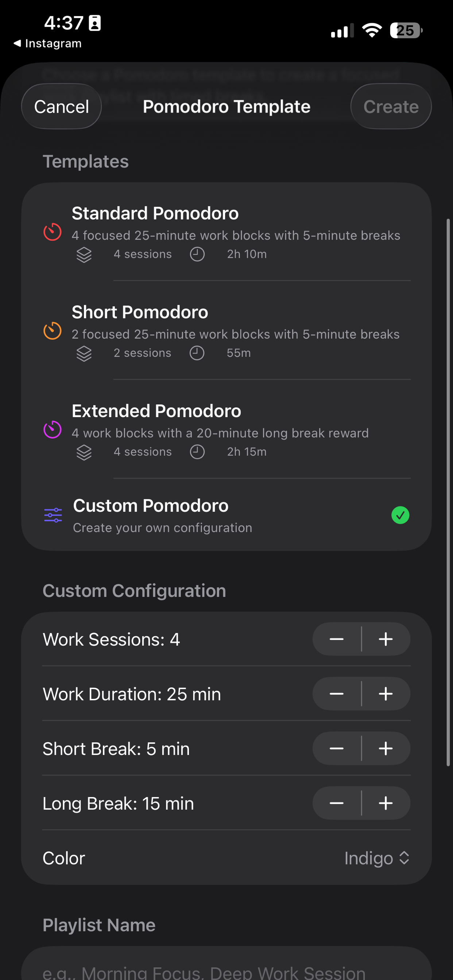
Task: Increase Short Break with plus
Action: 386,749
